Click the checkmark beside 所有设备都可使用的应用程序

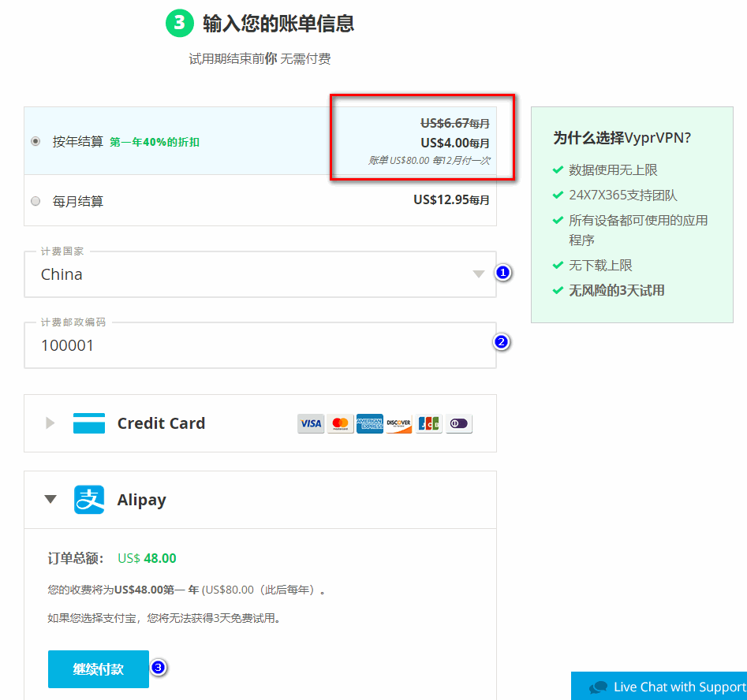click(x=558, y=220)
